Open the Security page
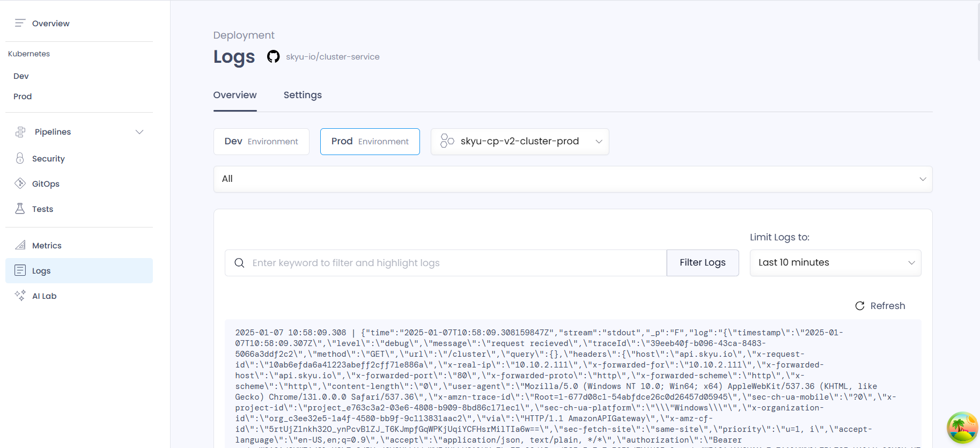The height and width of the screenshot is (448, 980). click(48, 159)
